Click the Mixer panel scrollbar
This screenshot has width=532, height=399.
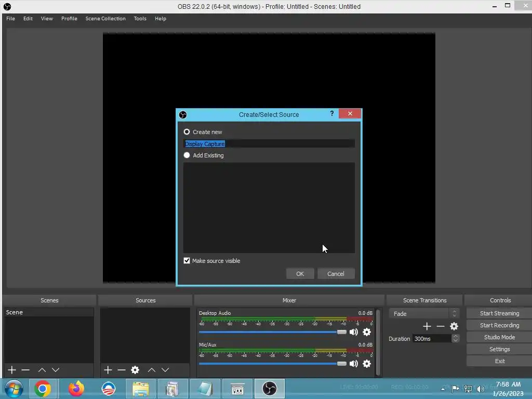tap(378, 342)
